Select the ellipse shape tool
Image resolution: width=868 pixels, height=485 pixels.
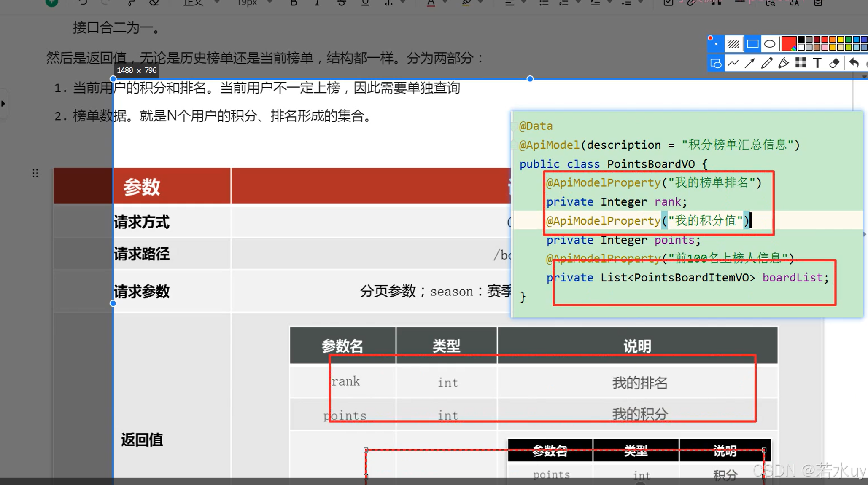[770, 44]
